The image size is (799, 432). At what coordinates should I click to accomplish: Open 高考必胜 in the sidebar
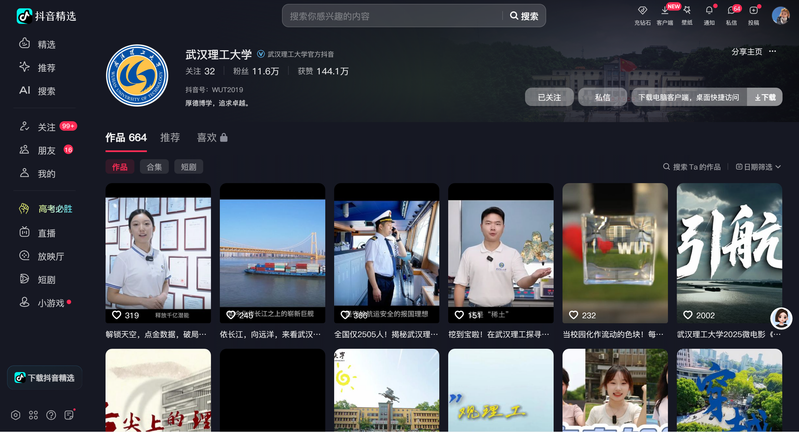coord(45,209)
